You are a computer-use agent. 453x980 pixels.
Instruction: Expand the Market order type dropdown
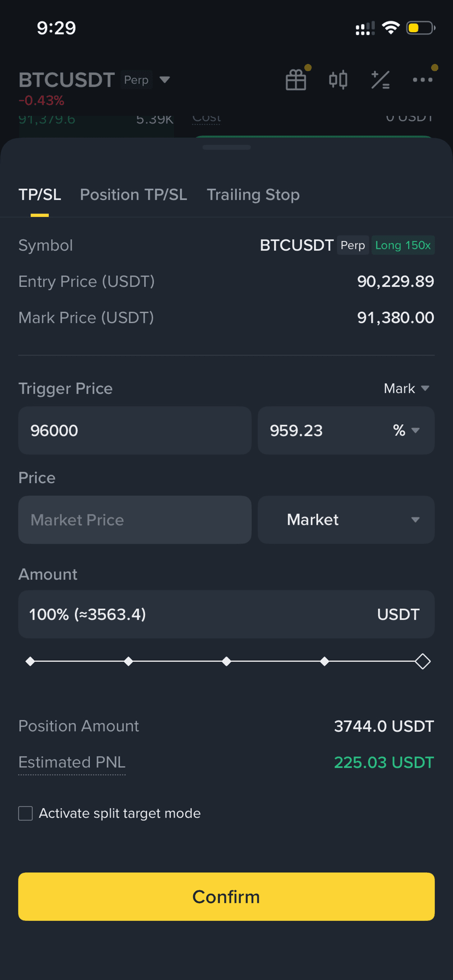pos(346,520)
